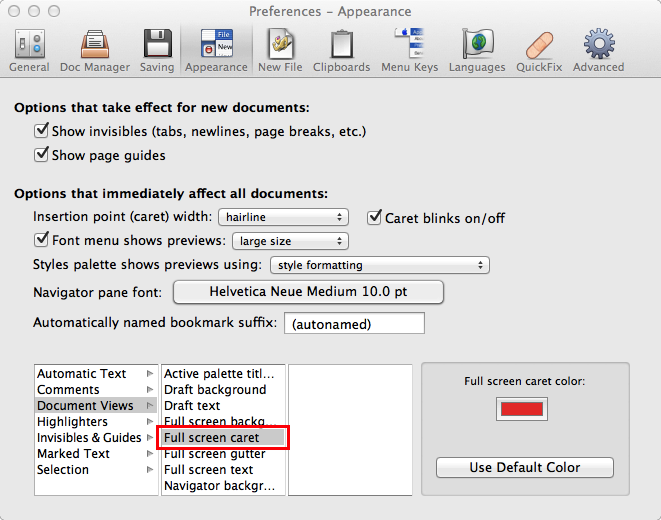Image resolution: width=661 pixels, height=520 pixels.
Task: Open the Doc Manager preferences
Action: pos(96,50)
